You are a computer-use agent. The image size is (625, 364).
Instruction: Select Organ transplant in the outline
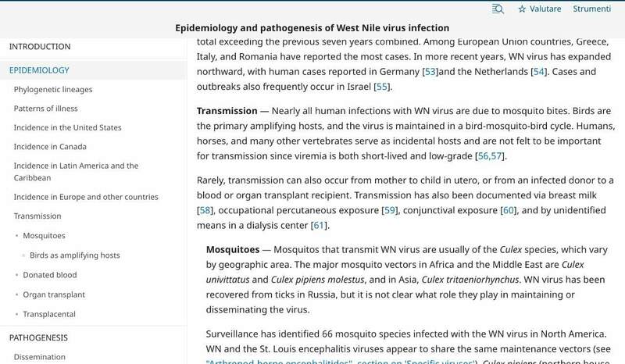(54, 294)
